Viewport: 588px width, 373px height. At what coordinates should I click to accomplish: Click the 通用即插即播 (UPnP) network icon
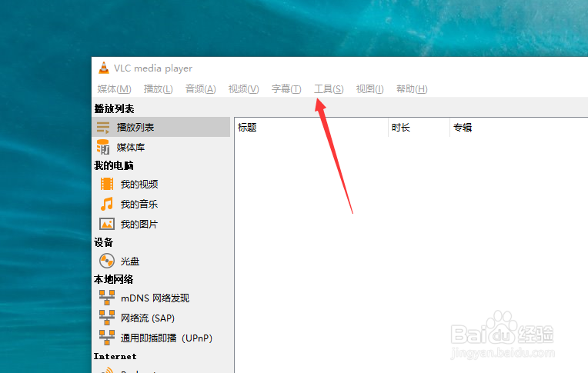point(106,338)
